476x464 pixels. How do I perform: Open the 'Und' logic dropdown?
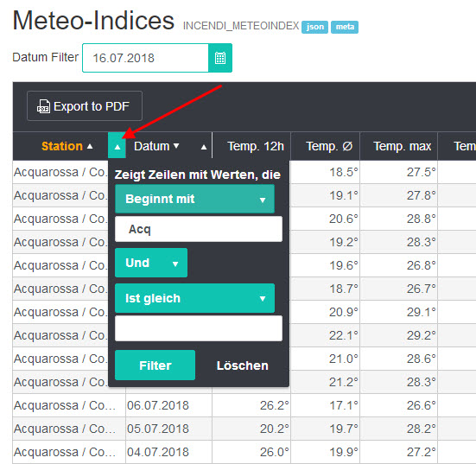pos(151,263)
